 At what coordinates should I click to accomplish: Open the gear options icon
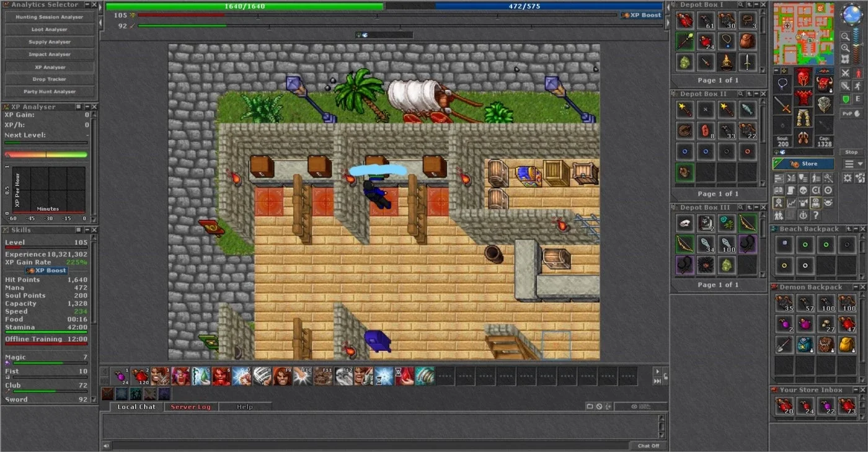coord(848,178)
